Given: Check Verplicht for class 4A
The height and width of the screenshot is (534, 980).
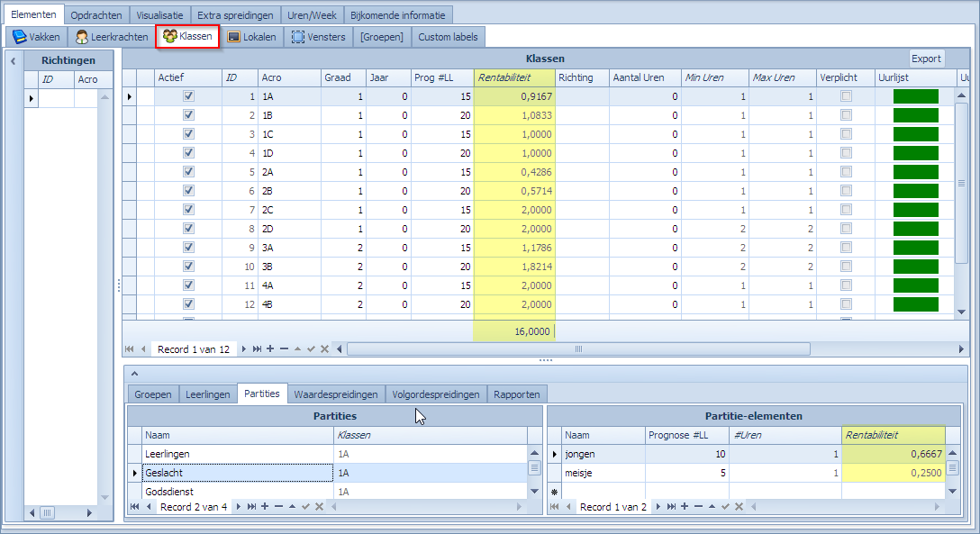Looking at the screenshot, I should point(847,285).
